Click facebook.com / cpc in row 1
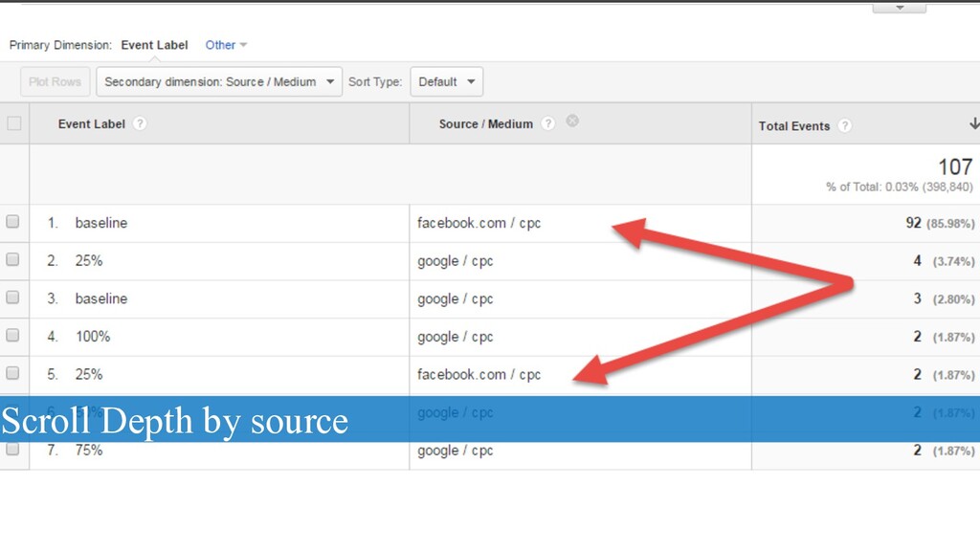This screenshot has height=551, width=980. pyautogui.click(x=479, y=223)
